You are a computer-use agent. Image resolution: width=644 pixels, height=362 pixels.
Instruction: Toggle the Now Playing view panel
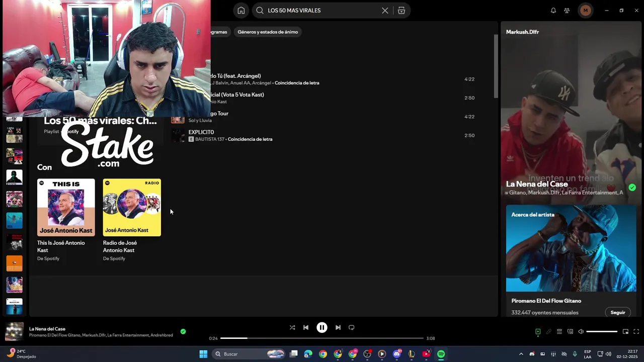pyautogui.click(x=538, y=332)
